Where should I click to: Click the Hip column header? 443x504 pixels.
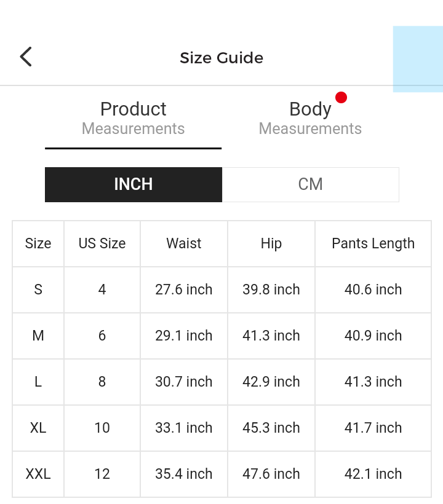(271, 243)
